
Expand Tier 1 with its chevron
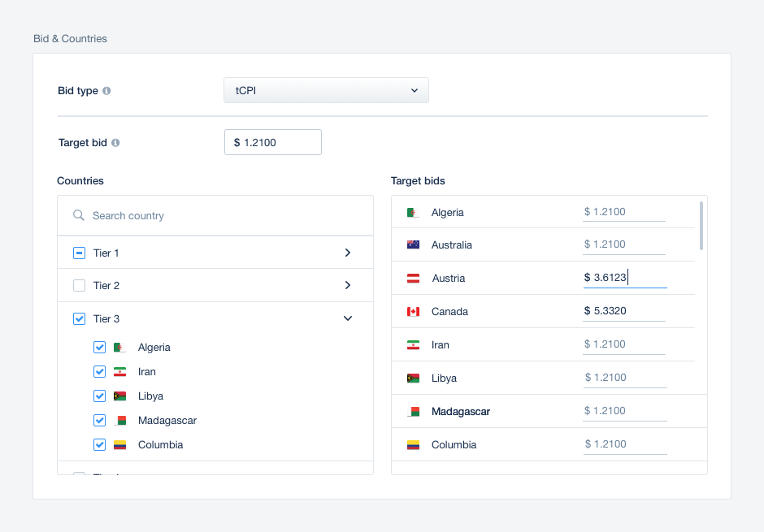(347, 253)
